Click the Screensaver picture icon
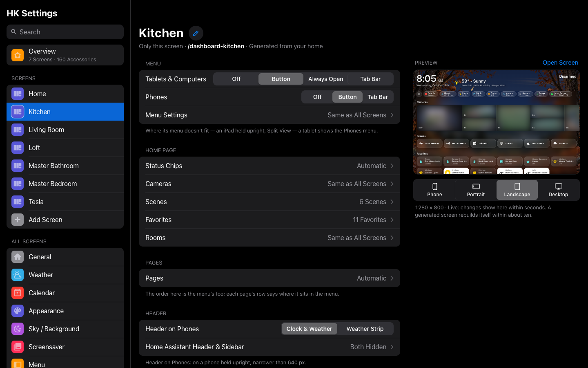588x368 pixels. point(18,347)
